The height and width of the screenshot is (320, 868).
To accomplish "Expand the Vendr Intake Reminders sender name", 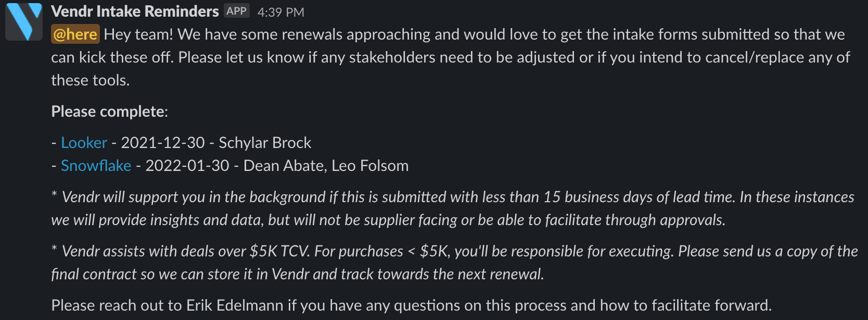I will coord(134,10).
